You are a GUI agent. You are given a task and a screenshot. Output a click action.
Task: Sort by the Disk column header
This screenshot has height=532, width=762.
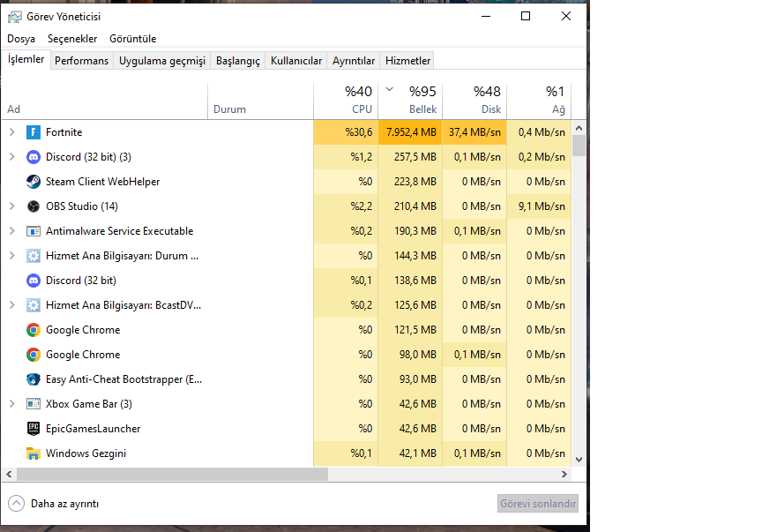[474, 101]
